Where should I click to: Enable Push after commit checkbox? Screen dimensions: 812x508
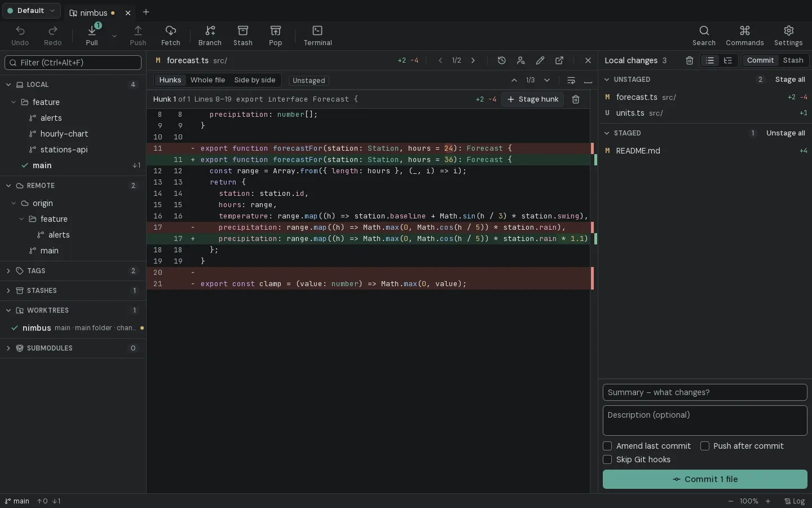(705, 446)
